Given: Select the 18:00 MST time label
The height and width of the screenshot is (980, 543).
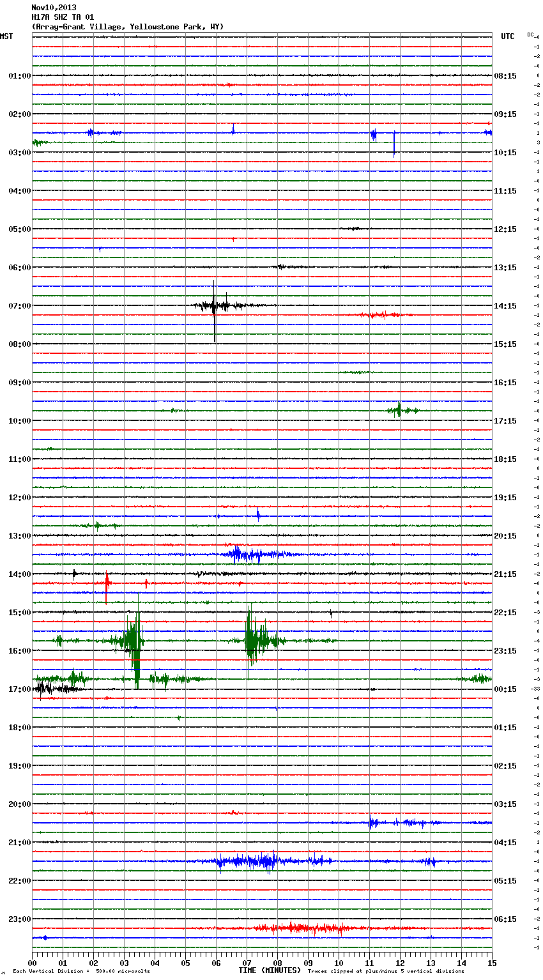Looking at the screenshot, I should pos(20,728).
